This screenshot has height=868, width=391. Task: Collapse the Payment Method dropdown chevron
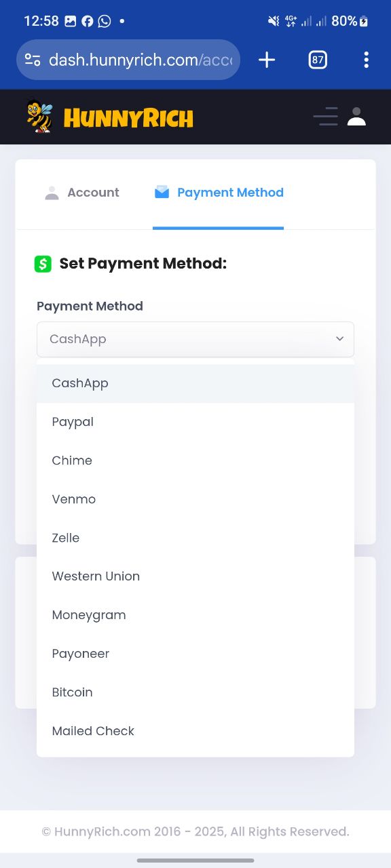tap(339, 339)
